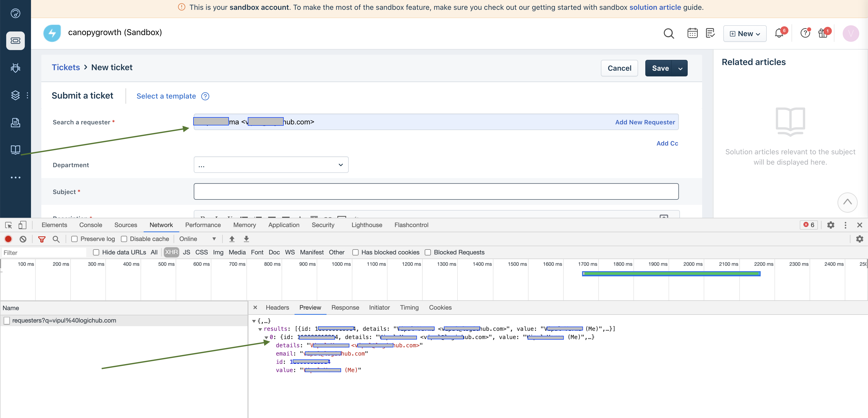Open the Problems bug icon in sidebar
Screen dimensions: 868x418
tap(16, 68)
